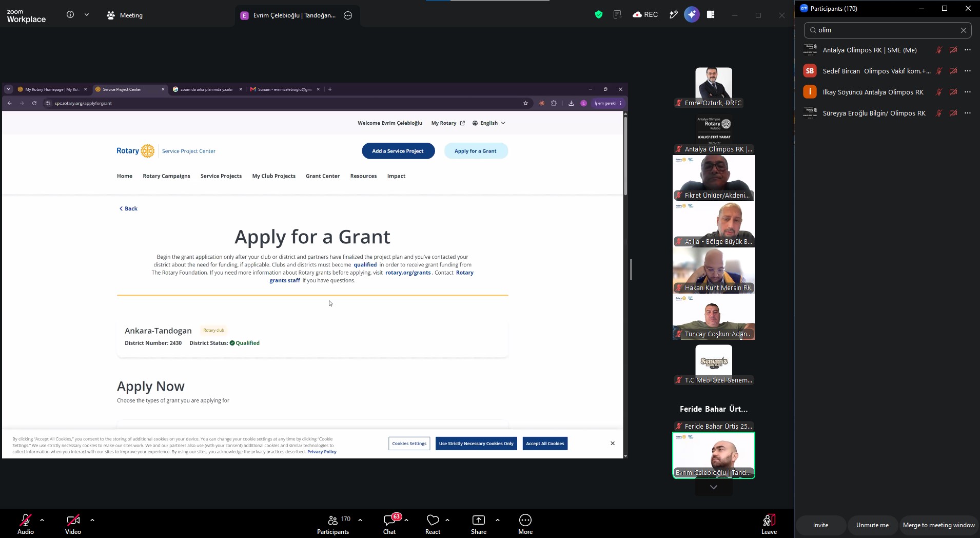
Task: Open more options for Süreyya Eroğlu Bilgin
Action: (968, 113)
